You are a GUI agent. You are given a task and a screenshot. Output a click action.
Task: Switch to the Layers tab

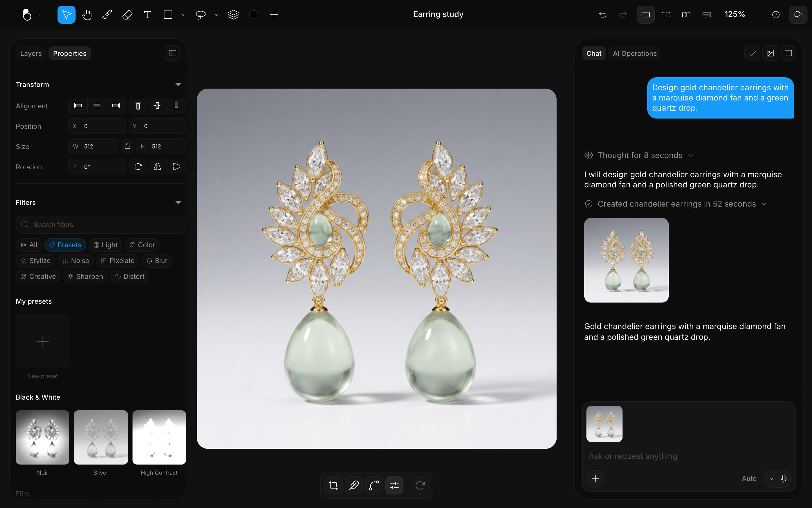(31, 53)
